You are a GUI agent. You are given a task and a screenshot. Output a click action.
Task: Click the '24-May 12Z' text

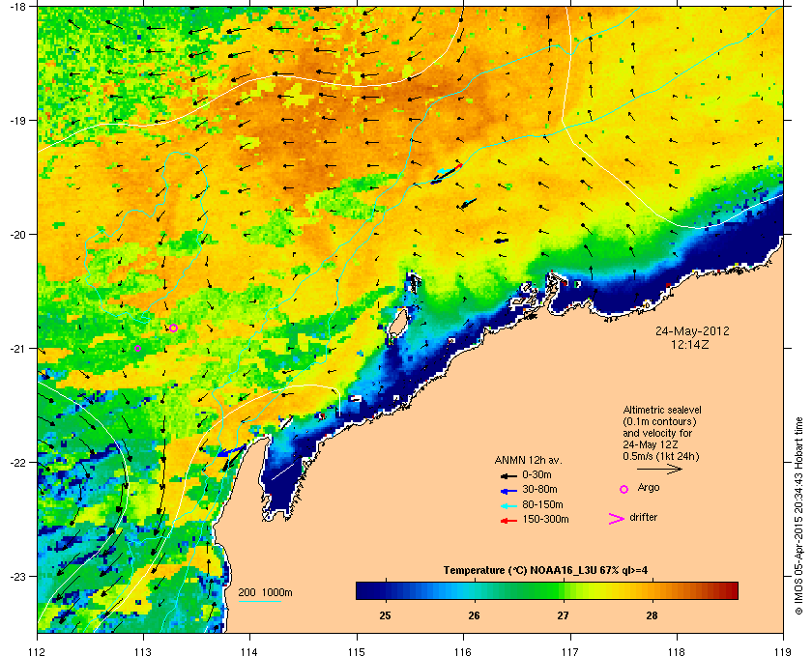coord(651,444)
